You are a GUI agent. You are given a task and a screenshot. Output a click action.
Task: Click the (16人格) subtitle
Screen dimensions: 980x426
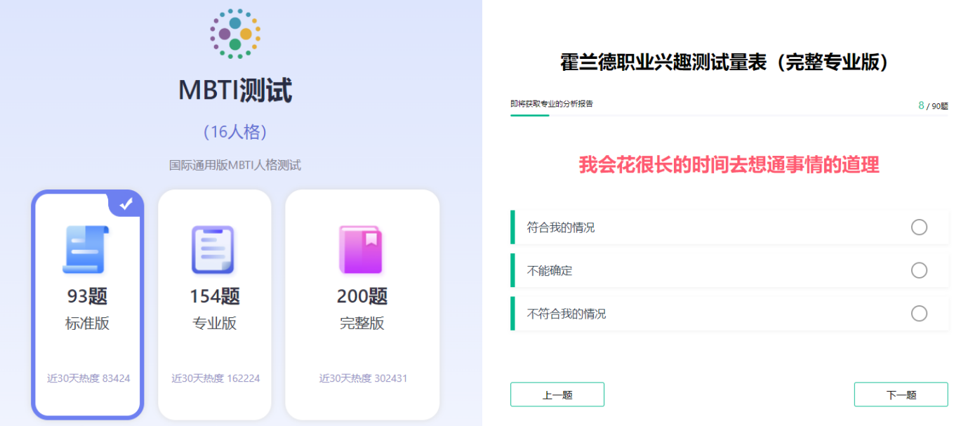[235, 132]
